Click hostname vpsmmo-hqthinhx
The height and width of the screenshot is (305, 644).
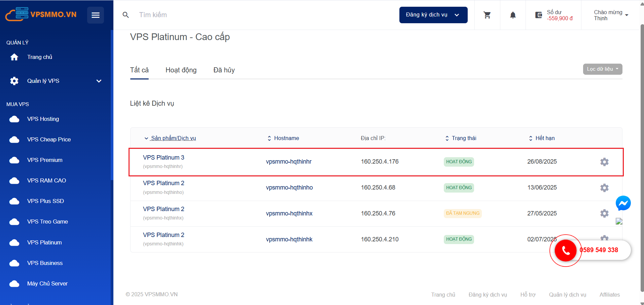pos(289,213)
